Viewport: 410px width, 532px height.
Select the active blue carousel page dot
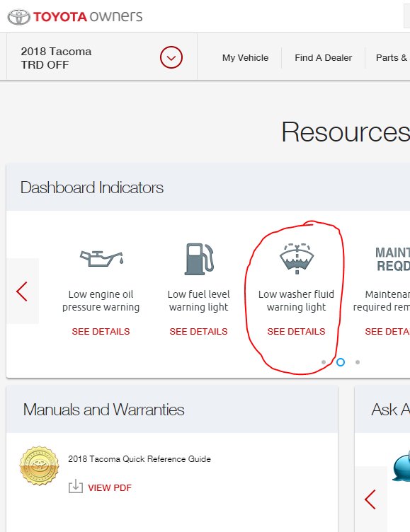(x=341, y=362)
